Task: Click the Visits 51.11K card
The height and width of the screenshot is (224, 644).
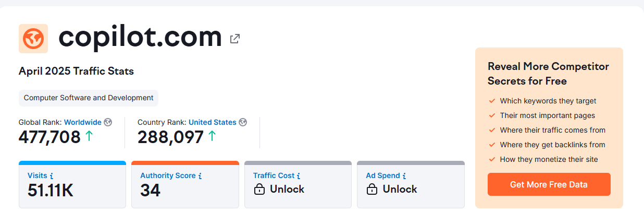Action: (72, 184)
